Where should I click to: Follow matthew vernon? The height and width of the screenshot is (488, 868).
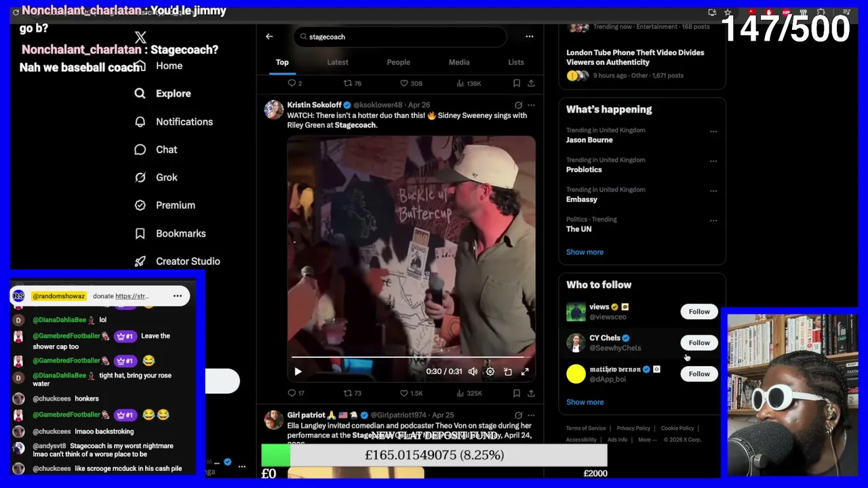699,374
